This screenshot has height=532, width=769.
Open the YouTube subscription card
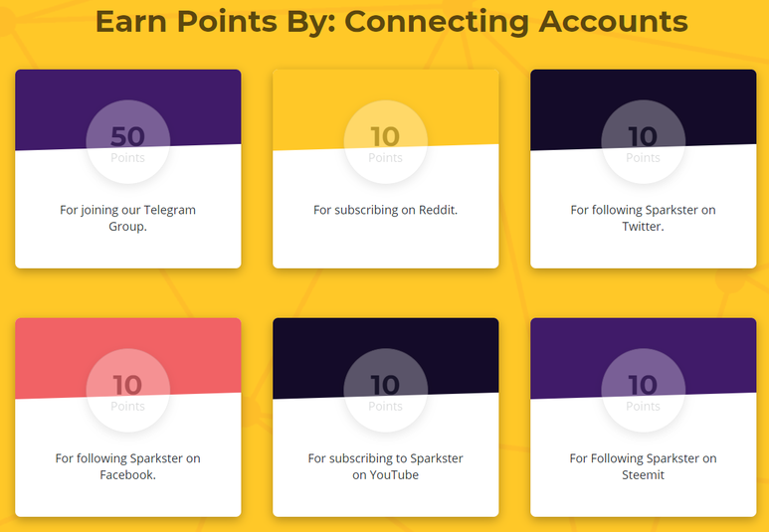tap(385, 418)
